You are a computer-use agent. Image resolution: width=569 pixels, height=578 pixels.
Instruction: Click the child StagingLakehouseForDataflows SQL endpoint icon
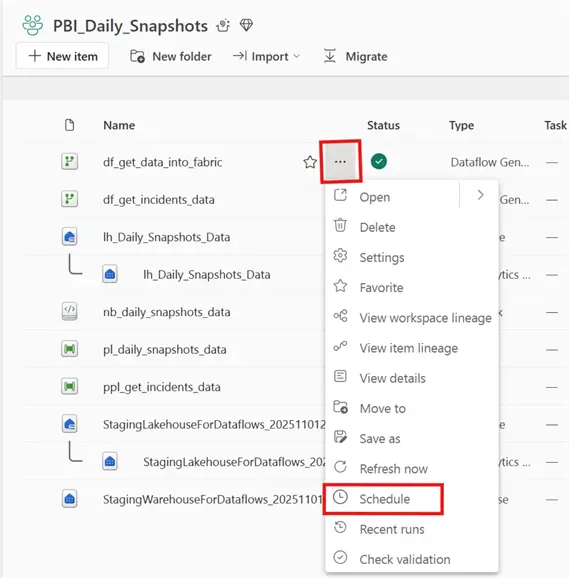[110, 462]
